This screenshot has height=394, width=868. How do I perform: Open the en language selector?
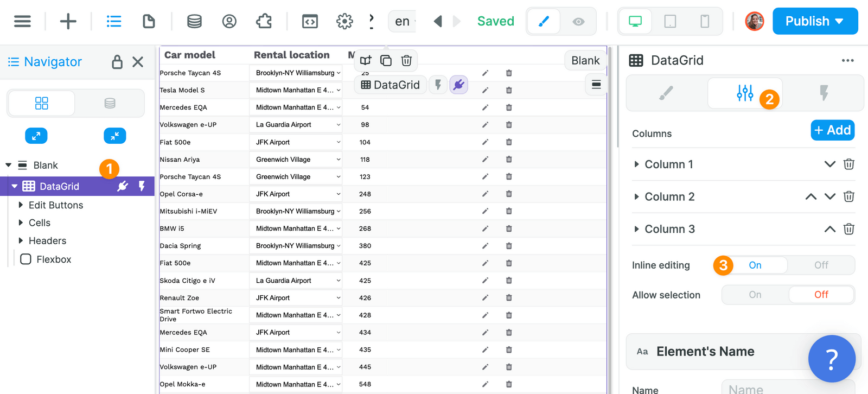[x=402, y=21]
